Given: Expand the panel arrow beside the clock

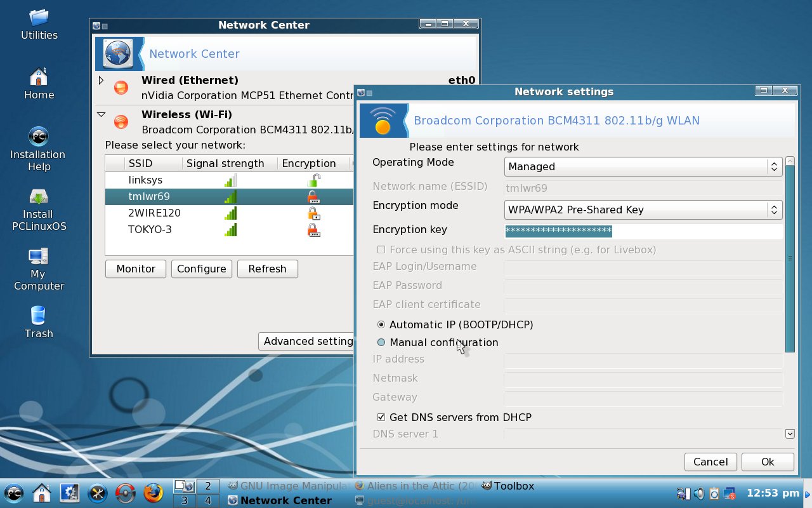Looking at the screenshot, I should pos(808,493).
